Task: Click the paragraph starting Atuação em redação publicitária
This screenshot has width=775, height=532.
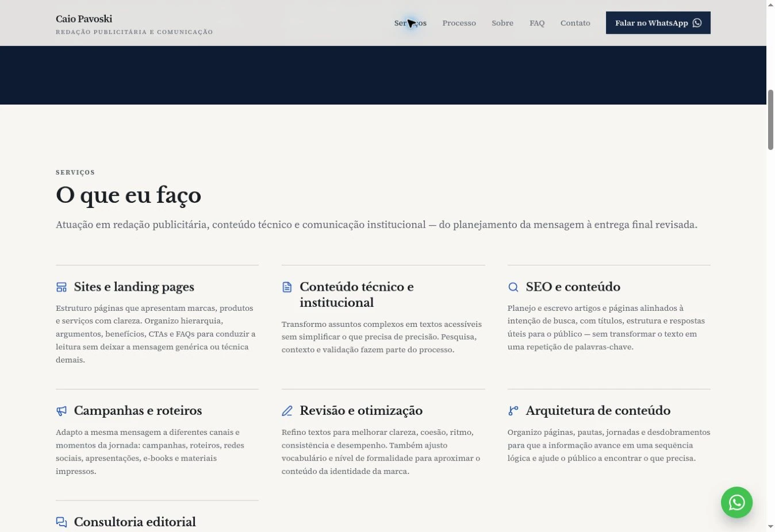Action: 377,225
